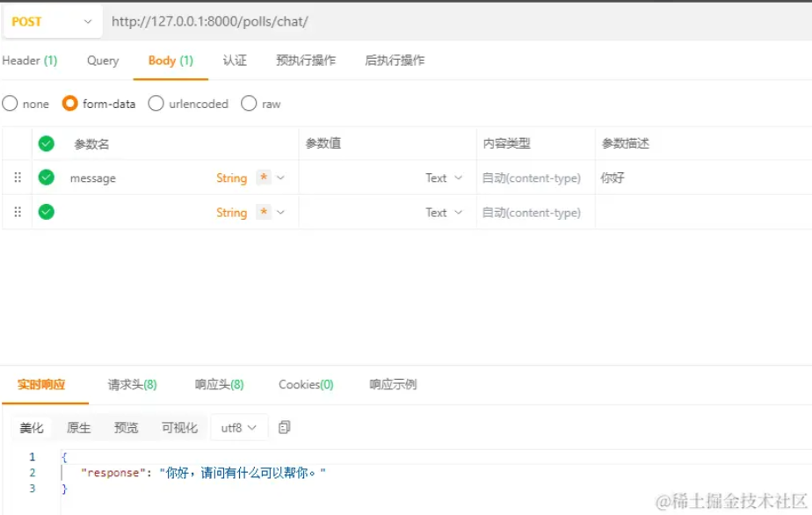Open the Query tab
The height and width of the screenshot is (515, 812).
coord(102,61)
